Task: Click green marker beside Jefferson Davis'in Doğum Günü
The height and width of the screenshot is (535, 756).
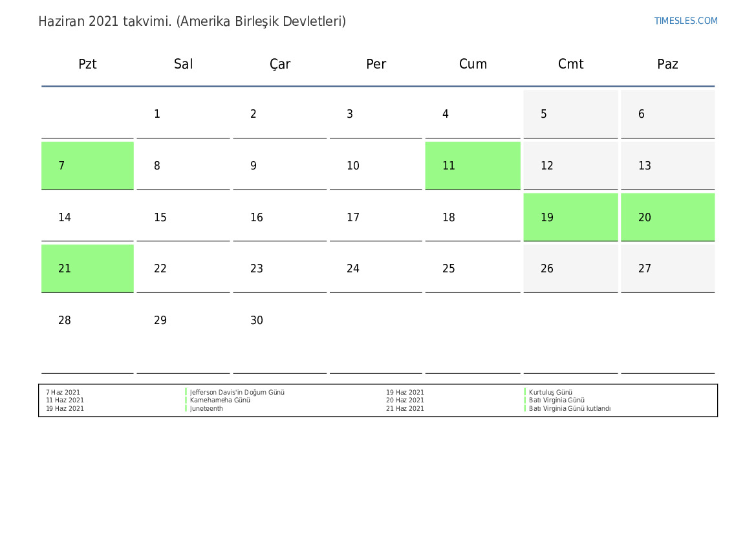Action: (x=186, y=392)
